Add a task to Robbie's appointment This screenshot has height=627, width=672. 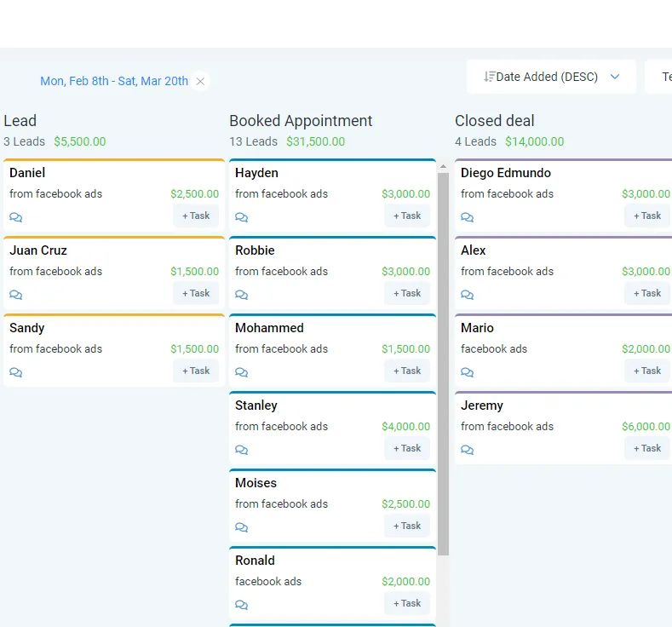pyautogui.click(x=407, y=293)
